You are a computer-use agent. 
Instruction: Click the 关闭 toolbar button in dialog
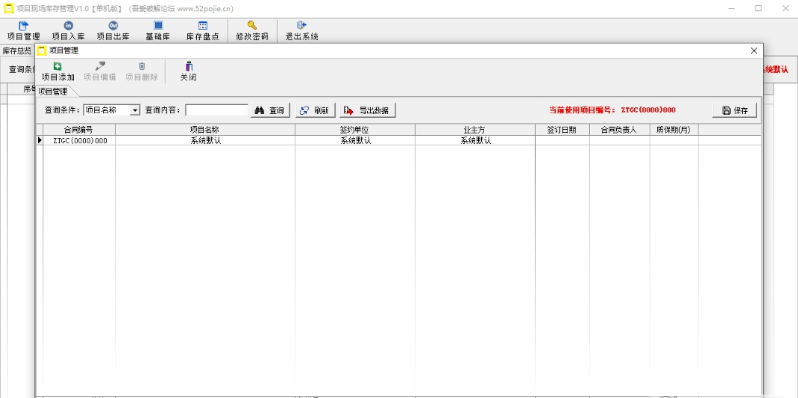pos(188,72)
